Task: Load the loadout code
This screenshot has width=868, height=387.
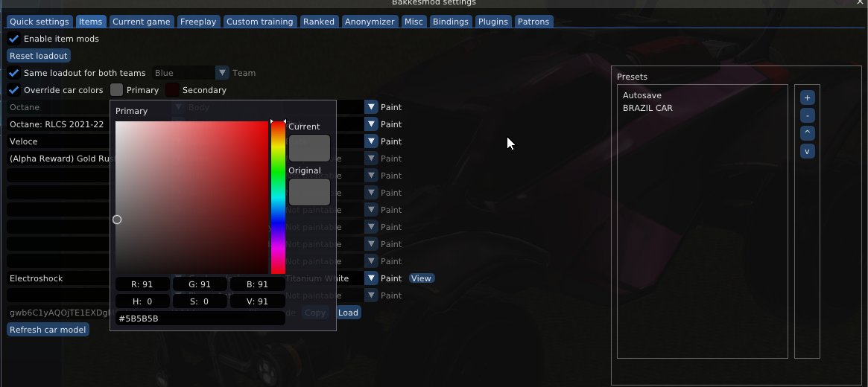Action: [x=348, y=313]
